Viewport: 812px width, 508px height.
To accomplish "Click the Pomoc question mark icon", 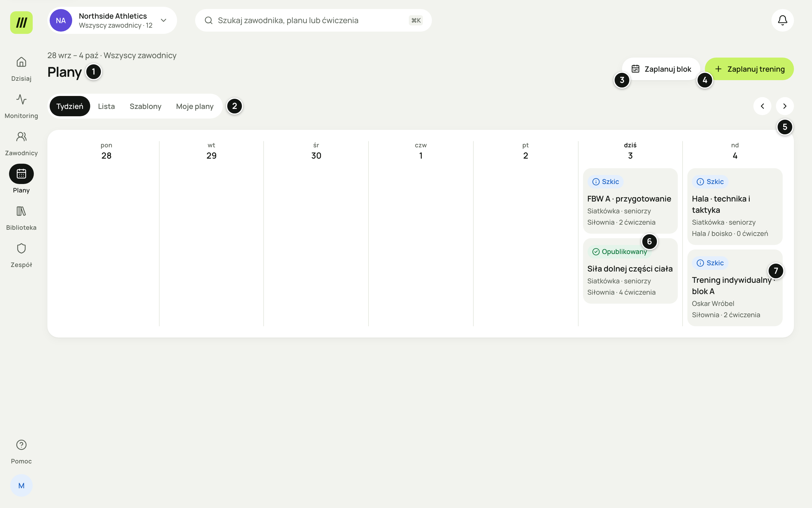I will pos(21,445).
